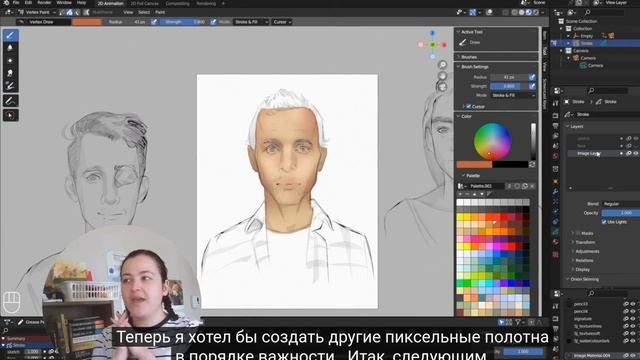Uncheck the Cursor checkbox in Brush Settings
Viewport: 640px width, 360px height.
click(x=469, y=107)
